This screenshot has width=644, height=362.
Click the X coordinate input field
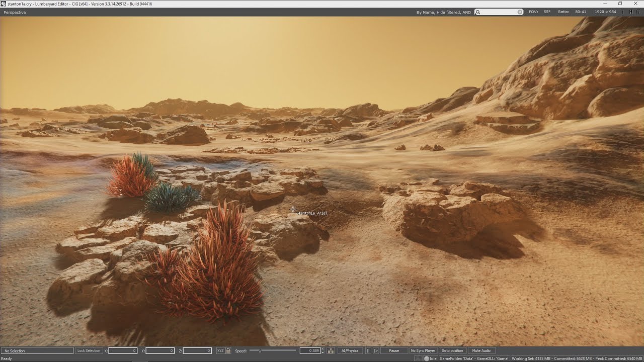click(123, 350)
